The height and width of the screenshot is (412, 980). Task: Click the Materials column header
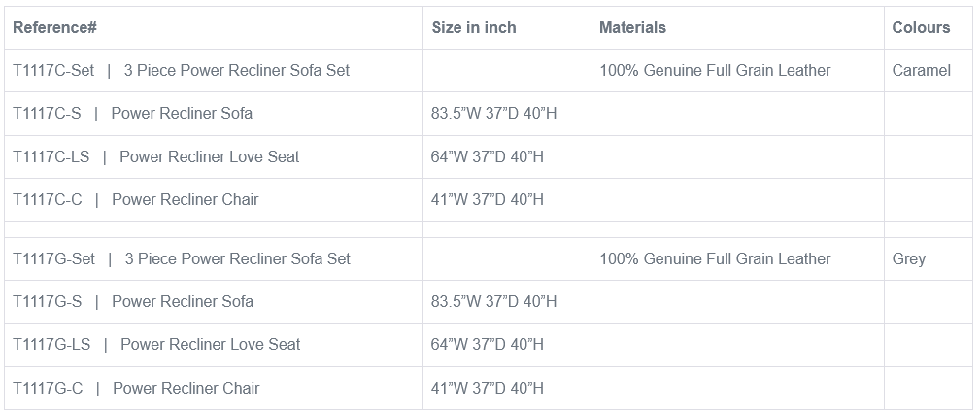[632, 28]
